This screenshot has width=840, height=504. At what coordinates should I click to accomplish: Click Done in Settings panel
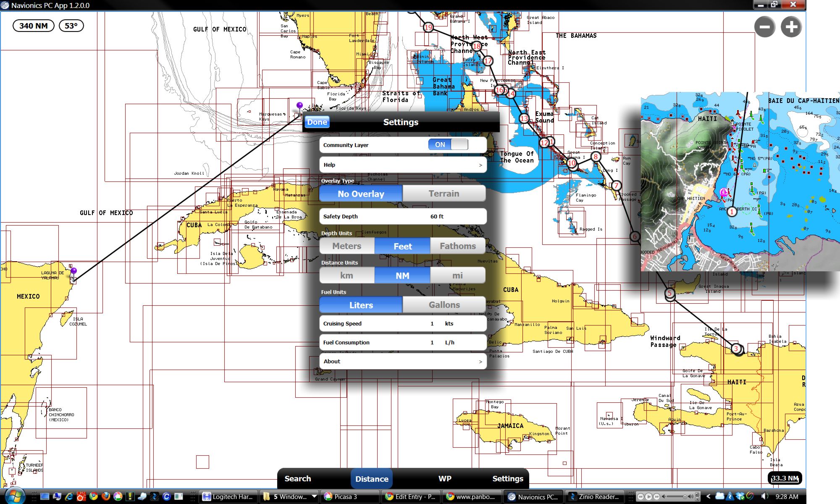click(x=317, y=122)
